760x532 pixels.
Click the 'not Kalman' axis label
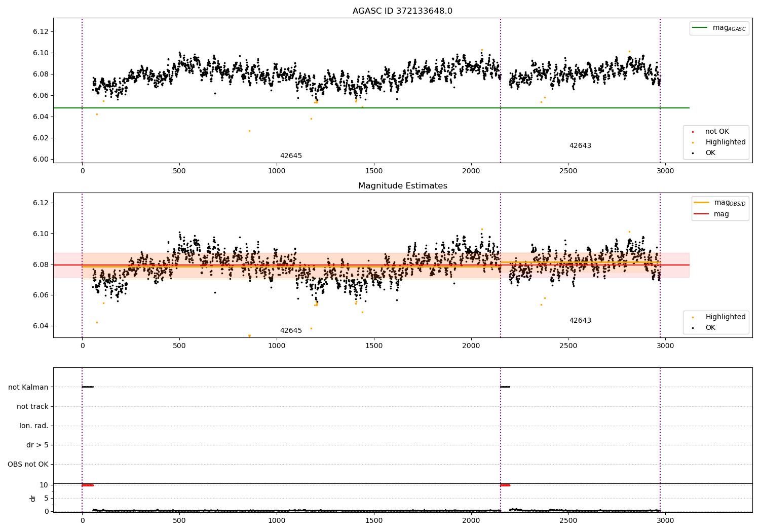pos(28,388)
